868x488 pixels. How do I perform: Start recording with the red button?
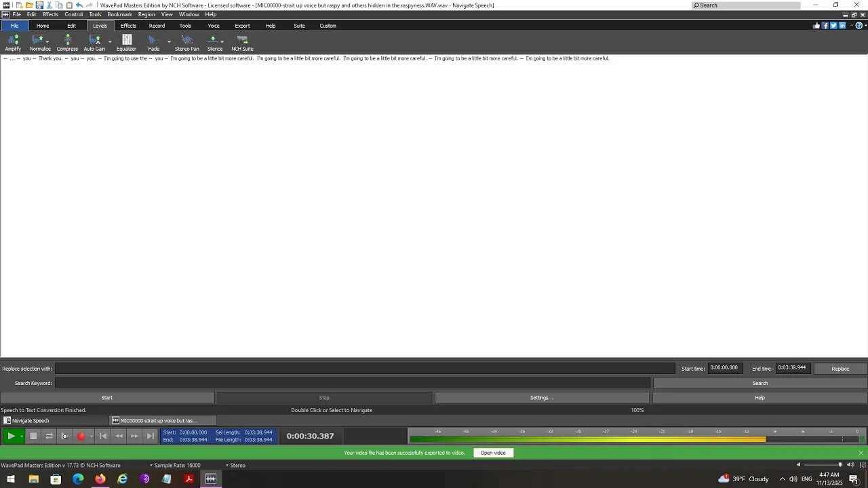[81, 436]
